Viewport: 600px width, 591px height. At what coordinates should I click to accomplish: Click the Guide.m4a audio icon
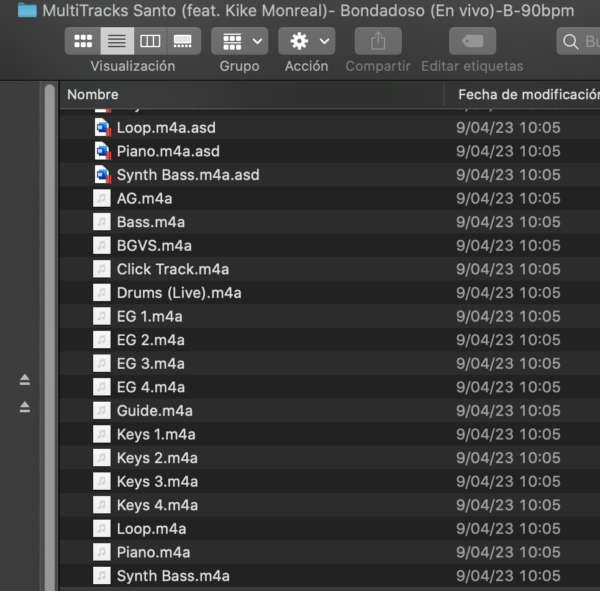click(x=102, y=411)
